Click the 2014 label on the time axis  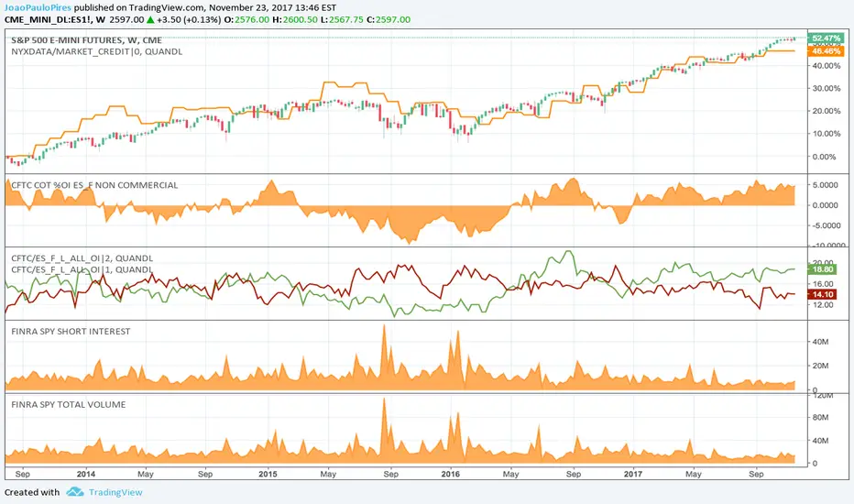(86, 474)
